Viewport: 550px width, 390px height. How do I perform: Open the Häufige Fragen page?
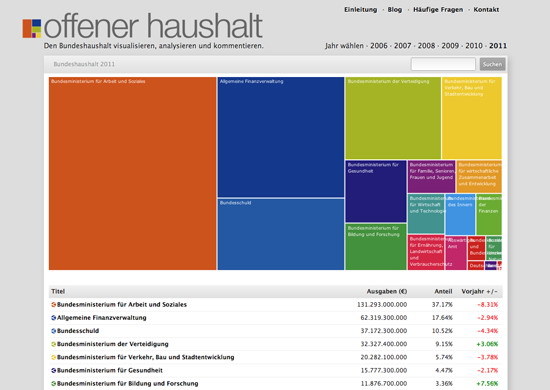click(x=438, y=9)
